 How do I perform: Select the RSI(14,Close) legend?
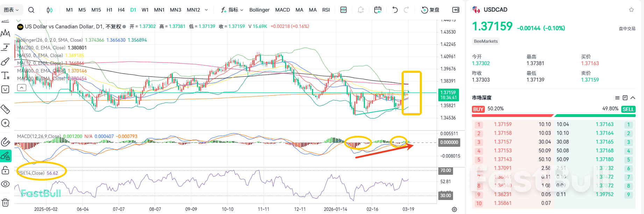click(31, 173)
